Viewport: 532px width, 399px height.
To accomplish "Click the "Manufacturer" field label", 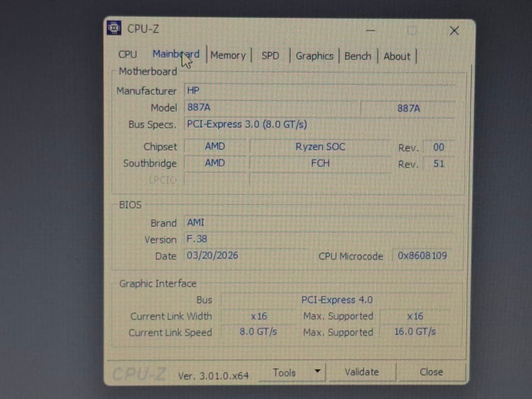I will pos(146,91).
